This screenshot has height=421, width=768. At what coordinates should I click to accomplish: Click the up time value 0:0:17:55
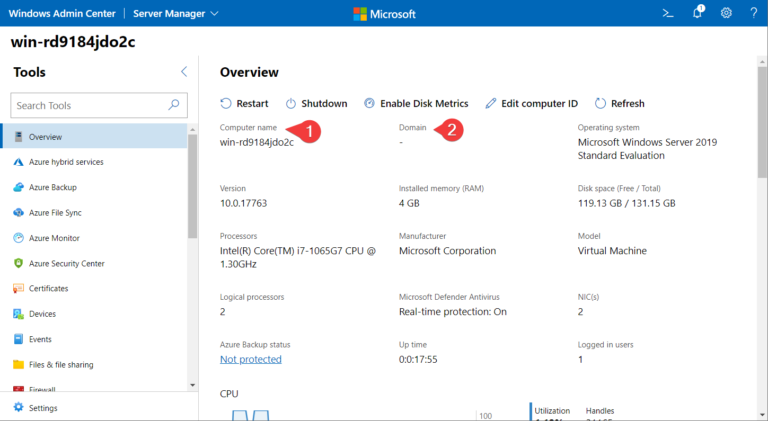(x=418, y=359)
